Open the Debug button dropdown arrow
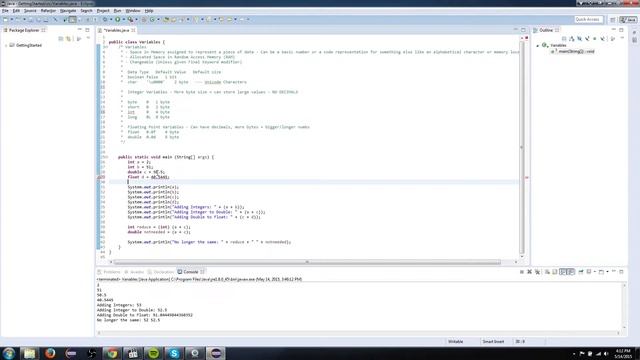This screenshot has height=360, width=640. 111,20
